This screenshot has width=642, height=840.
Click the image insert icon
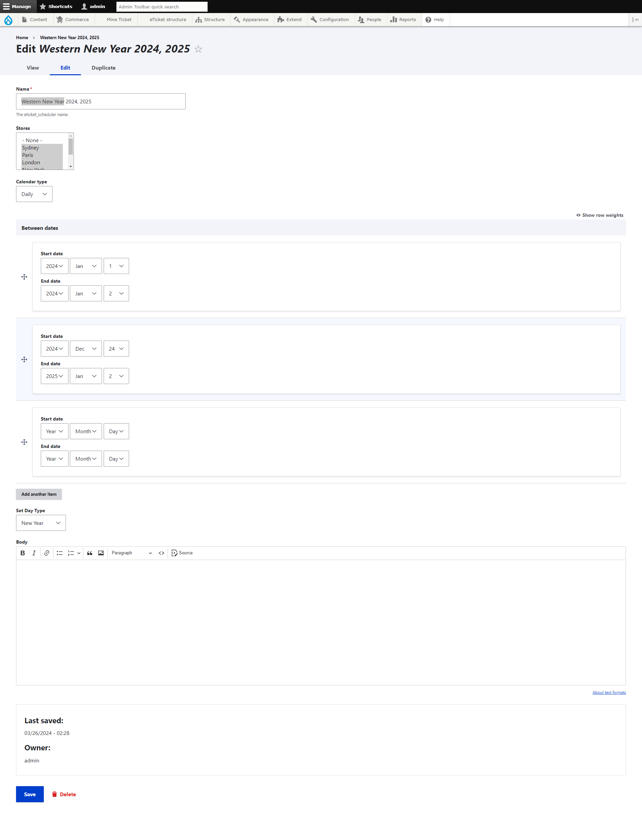click(101, 553)
